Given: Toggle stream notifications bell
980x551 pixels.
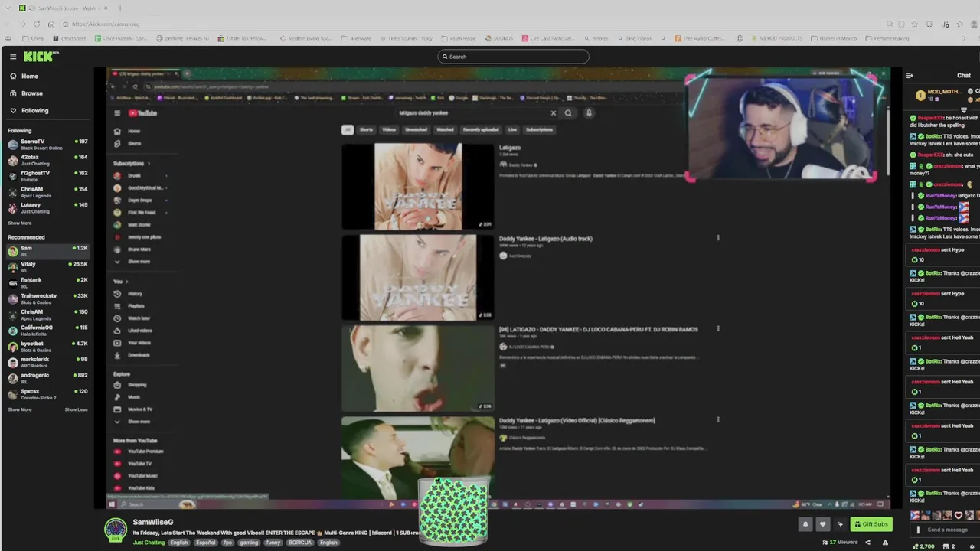Looking at the screenshot, I should pos(805,524).
